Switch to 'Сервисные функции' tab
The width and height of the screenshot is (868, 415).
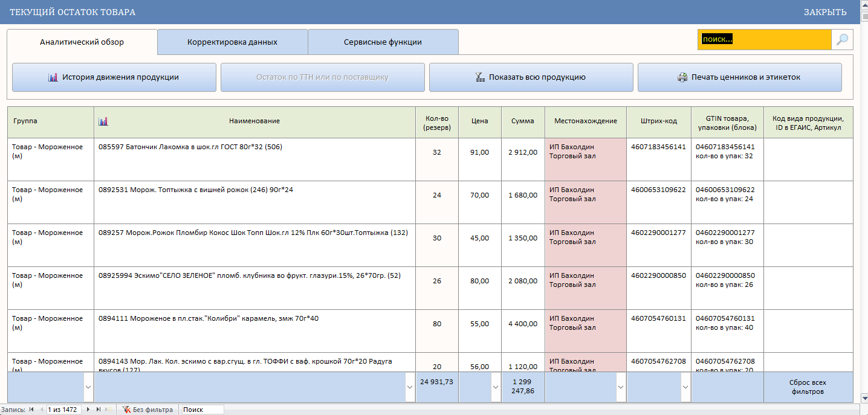tap(383, 42)
